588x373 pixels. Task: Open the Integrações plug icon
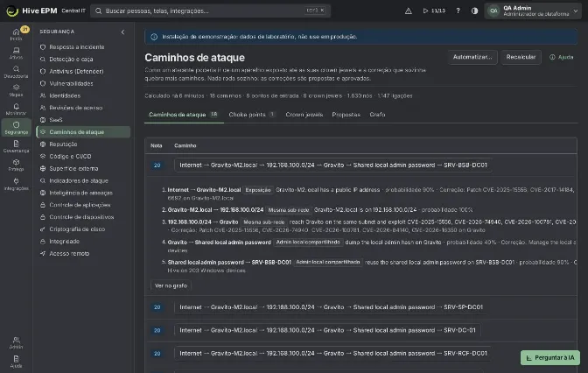point(16,184)
